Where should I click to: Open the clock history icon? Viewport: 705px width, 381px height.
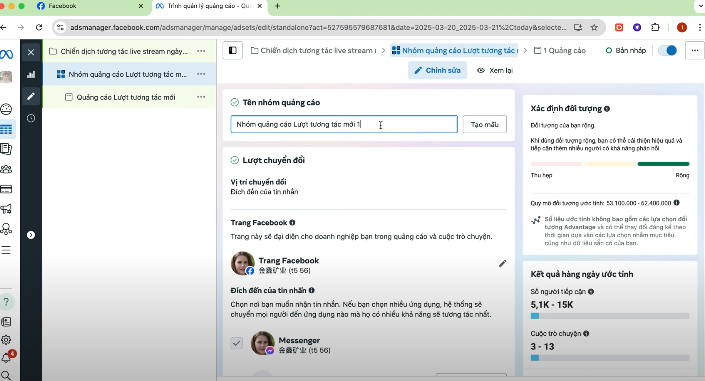click(31, 118)
